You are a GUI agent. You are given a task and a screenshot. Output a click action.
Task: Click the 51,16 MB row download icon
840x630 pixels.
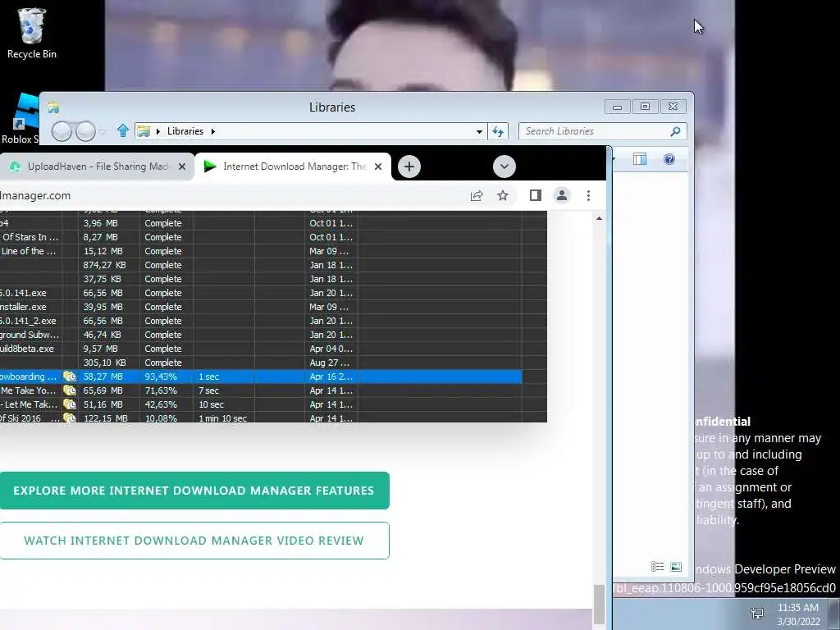pyautogui.click(x=70, y=404)
